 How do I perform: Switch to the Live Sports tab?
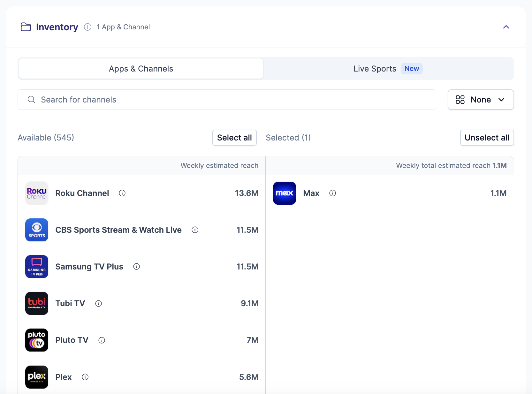(x=388, y=69)
